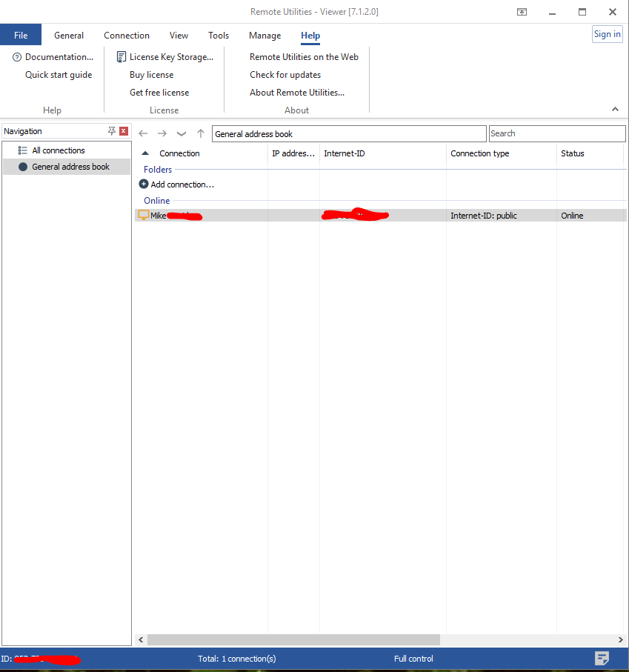The height and width of the screenshot is (672, 629).
Task: Switch to the Manage tab
Action: click(264, 35)
